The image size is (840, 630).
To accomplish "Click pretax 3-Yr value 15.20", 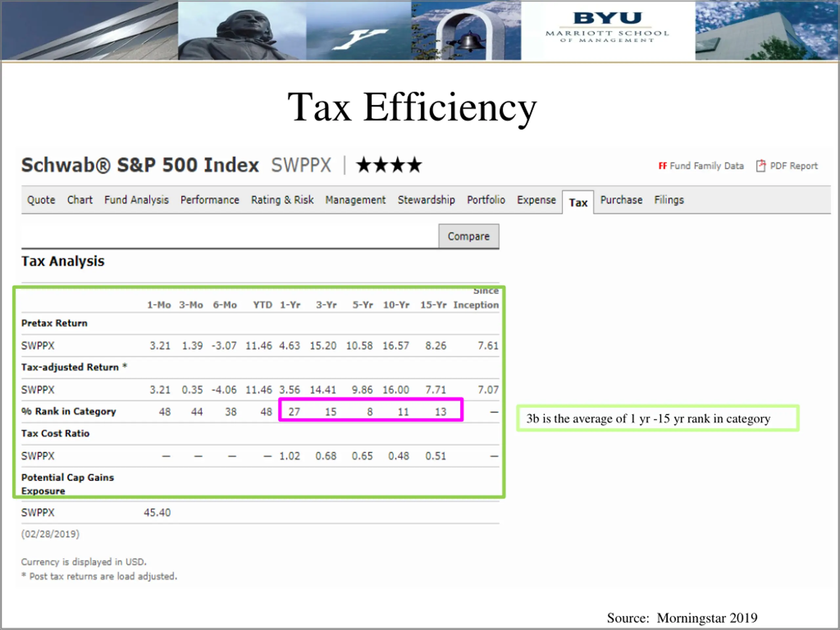I will [323, 346].
